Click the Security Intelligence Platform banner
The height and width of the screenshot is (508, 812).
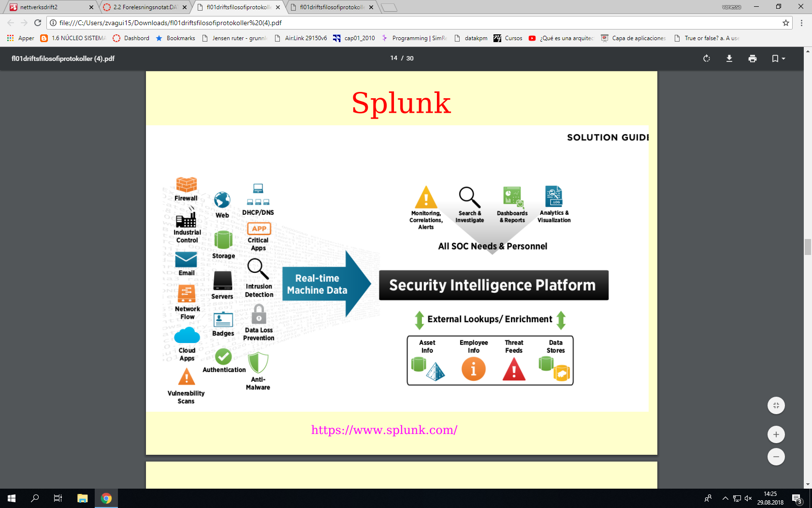click(493, 285)
